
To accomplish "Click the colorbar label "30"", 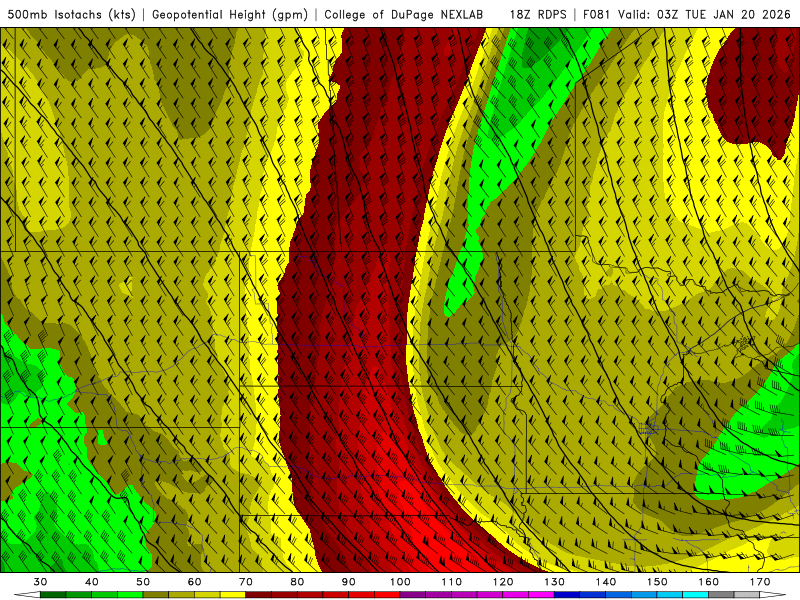I will [x=40, y=582].
